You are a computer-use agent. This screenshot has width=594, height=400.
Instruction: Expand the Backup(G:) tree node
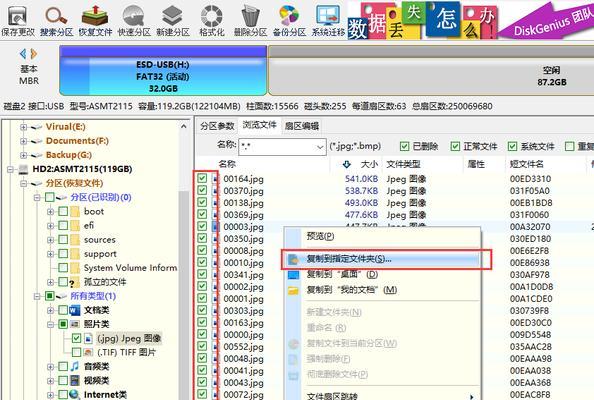click(23, 155)
